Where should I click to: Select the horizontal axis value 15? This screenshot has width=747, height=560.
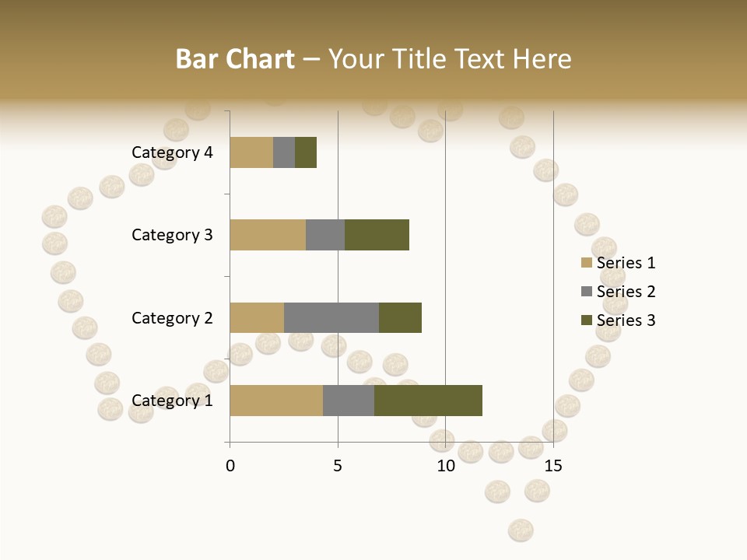point(553,467)
